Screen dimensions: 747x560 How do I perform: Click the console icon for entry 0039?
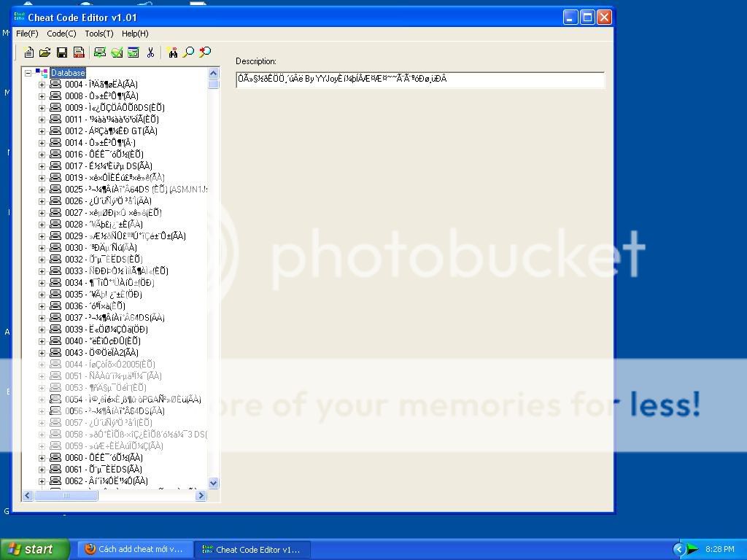(x=55, y=329)
